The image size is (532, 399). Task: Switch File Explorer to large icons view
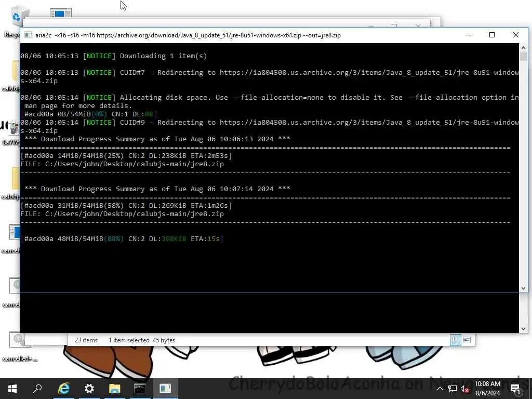(467, 340)
